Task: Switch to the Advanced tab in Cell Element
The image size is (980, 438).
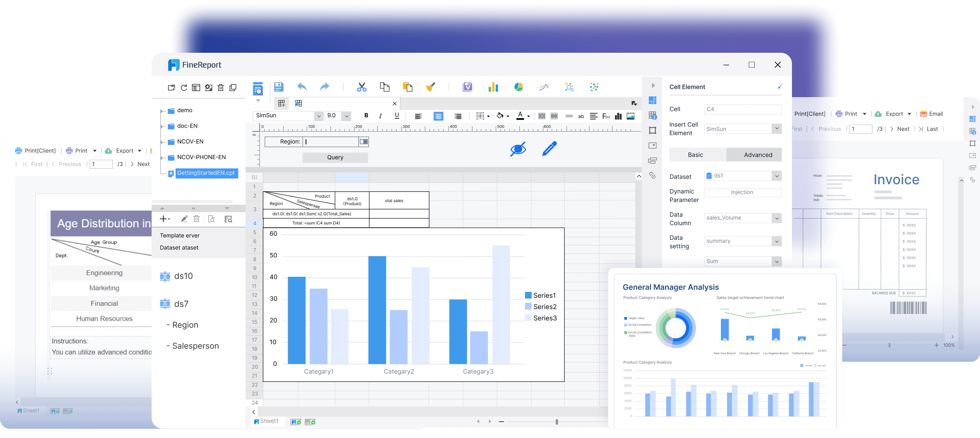Action: (x=758, y=155)
